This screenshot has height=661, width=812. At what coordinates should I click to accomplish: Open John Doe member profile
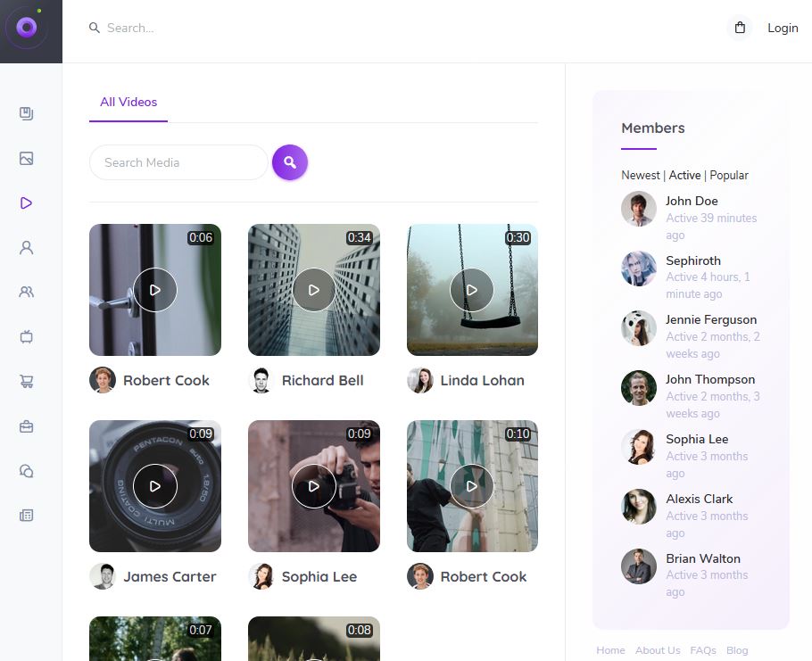click(692, 201)
